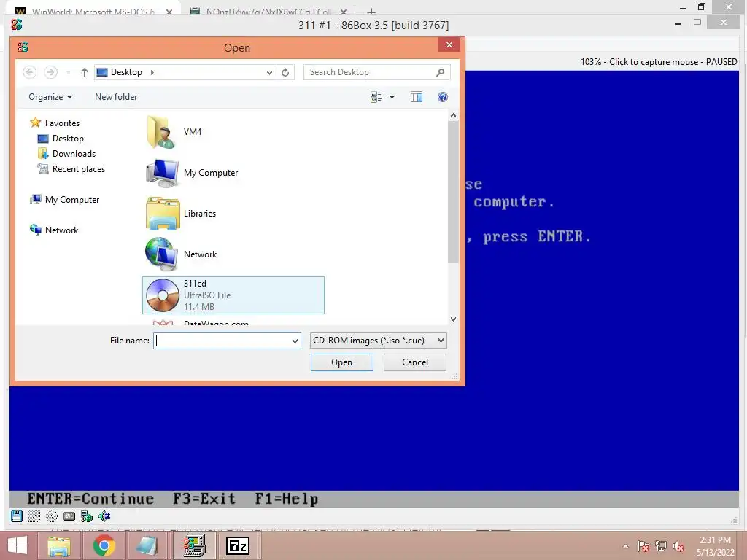The width and height of the screenshot is (747, 560).
Task: Open Google Chrome from the taskbar
Action: point(104,545)
